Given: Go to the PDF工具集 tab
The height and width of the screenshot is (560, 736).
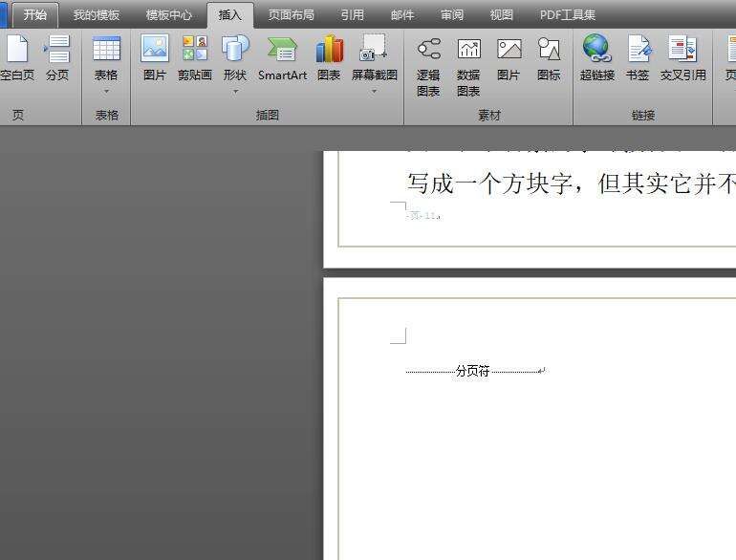Looking at the screenshot, I should (568, 15).
